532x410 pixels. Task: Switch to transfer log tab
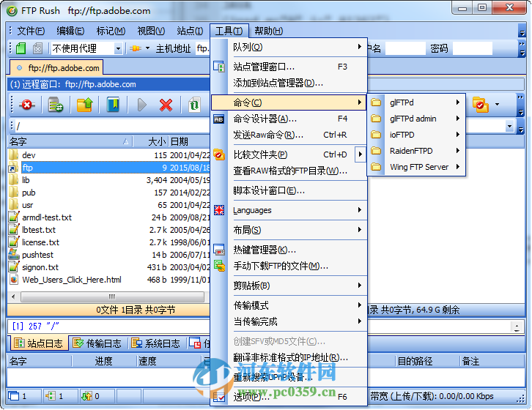(x=97, y=343)
